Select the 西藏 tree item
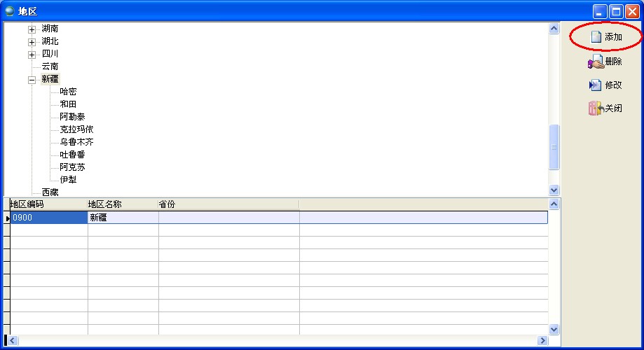Viewport: 644px width, 350px height. (x=50, y=192)
